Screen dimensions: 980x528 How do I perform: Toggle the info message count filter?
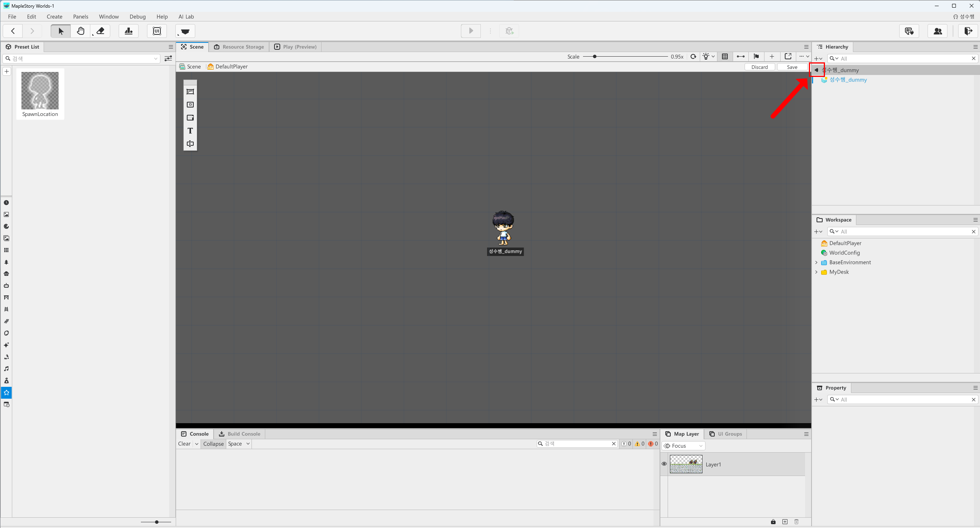626,444
